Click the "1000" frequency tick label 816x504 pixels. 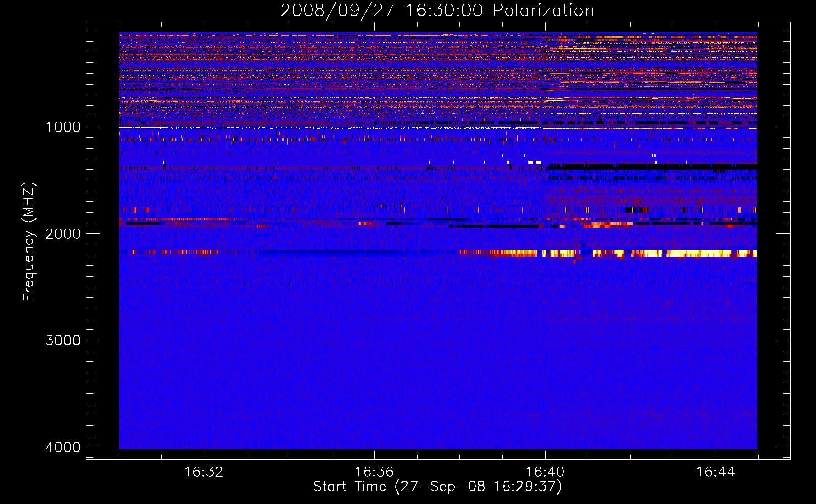pyautogui.click(x=63, y=127)
